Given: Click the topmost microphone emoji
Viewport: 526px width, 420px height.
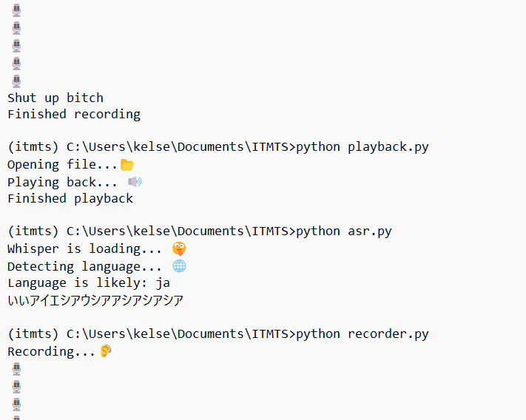Looking at the screenshot, I should pos(16,10).
